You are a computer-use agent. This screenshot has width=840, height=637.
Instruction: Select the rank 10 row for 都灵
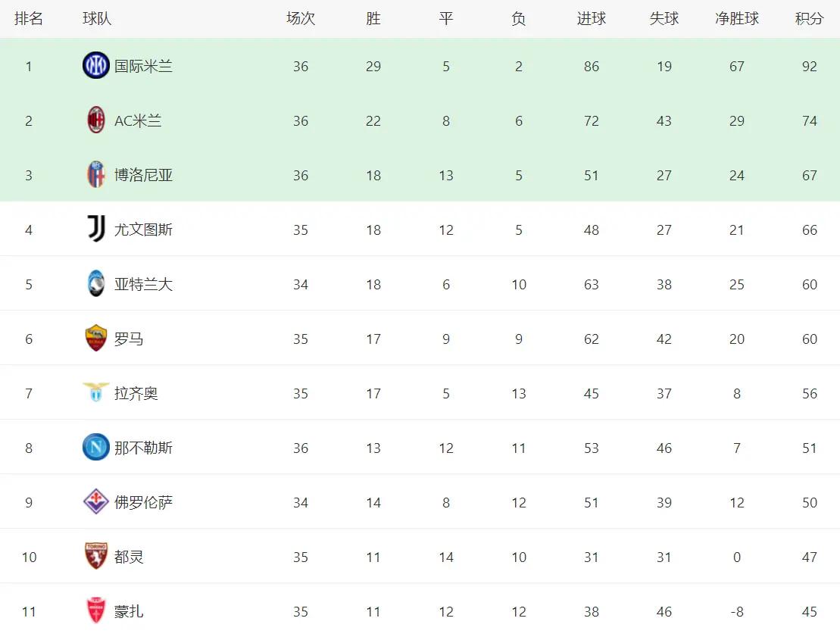420,556
